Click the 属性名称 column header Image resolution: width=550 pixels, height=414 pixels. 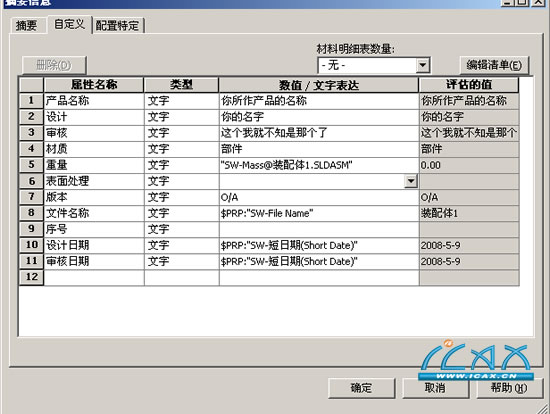pyautogui.click(x=94, y=85)
